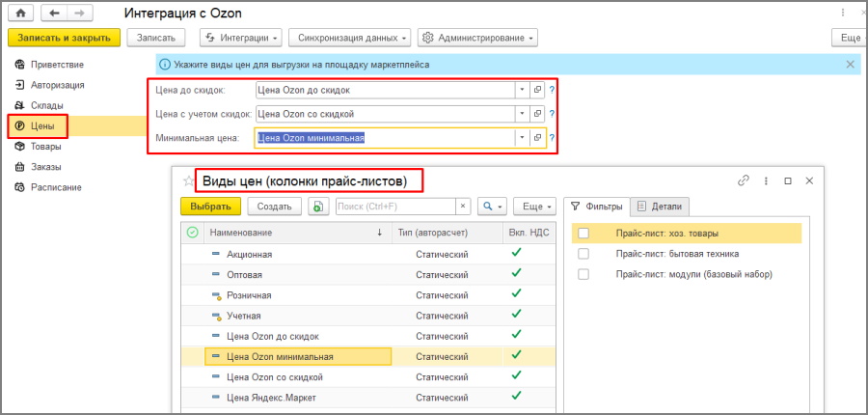Open the magnifier search dropdown

(492, 207)
